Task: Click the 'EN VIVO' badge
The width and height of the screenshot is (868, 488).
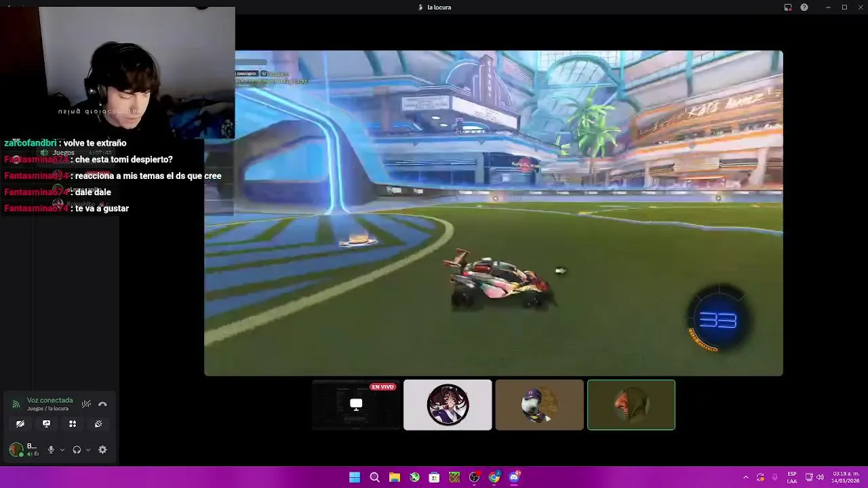Action: click(382, 387)
